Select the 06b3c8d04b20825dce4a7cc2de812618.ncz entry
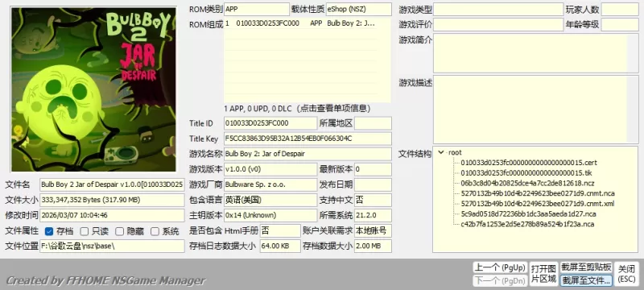The height and width of the screenshot is (290, 644). [527, 183]
